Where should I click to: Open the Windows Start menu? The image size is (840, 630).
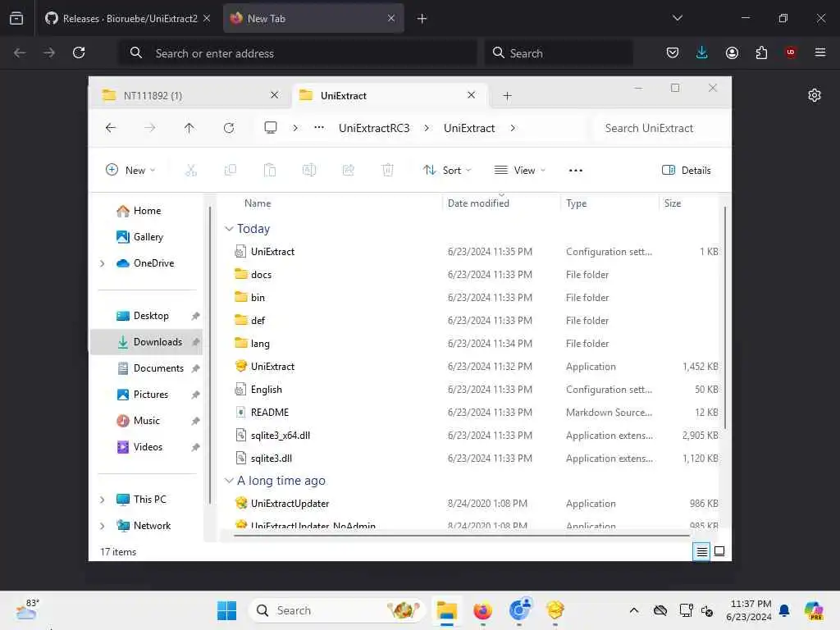pyautogui.click(x=226, y=610)
